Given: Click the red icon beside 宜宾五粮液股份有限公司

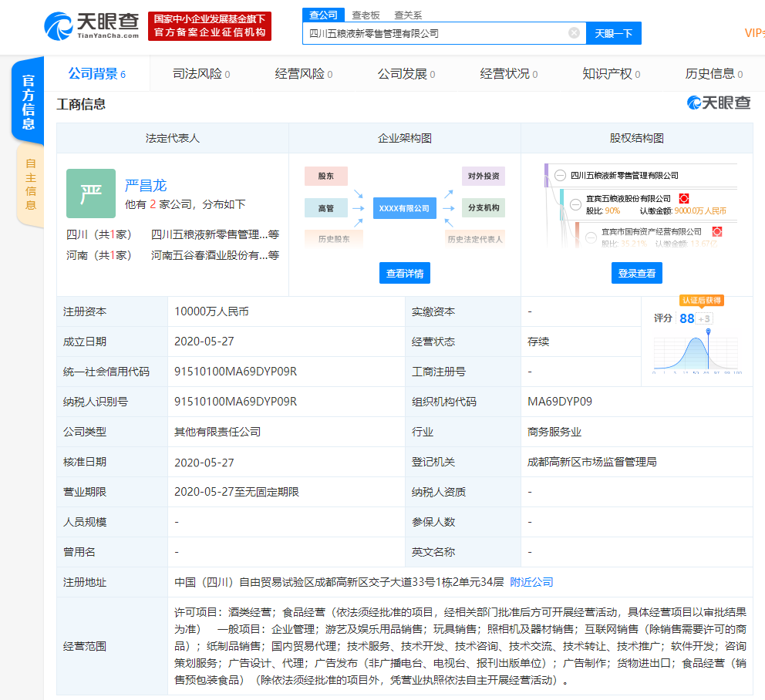Looking at the screenshot, I should point(683,199).
